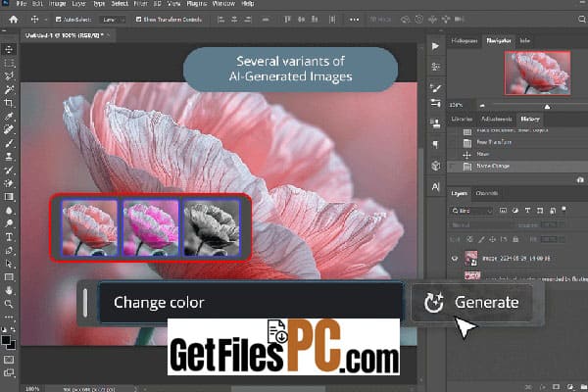
Task: Open the layer Kind filter dropdown
Action: [x=471, y=211]
